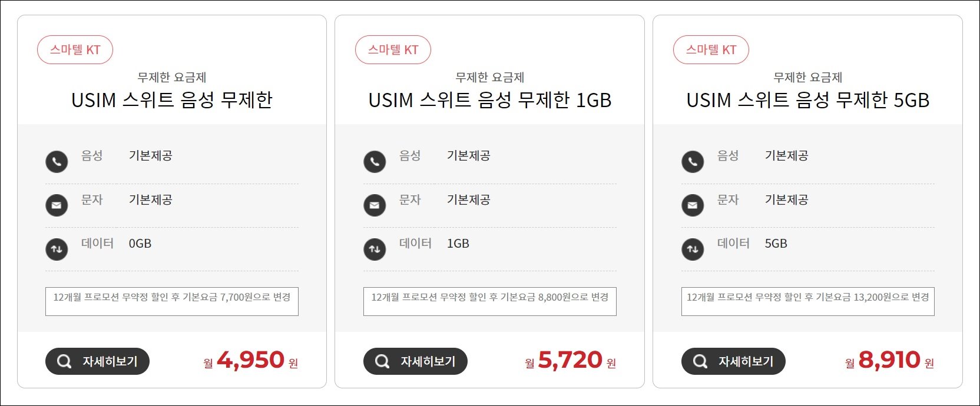Screen dimensions: 980x406
Task: Click the mail icon next to 문자 in first card
Action: pos(57,205)
